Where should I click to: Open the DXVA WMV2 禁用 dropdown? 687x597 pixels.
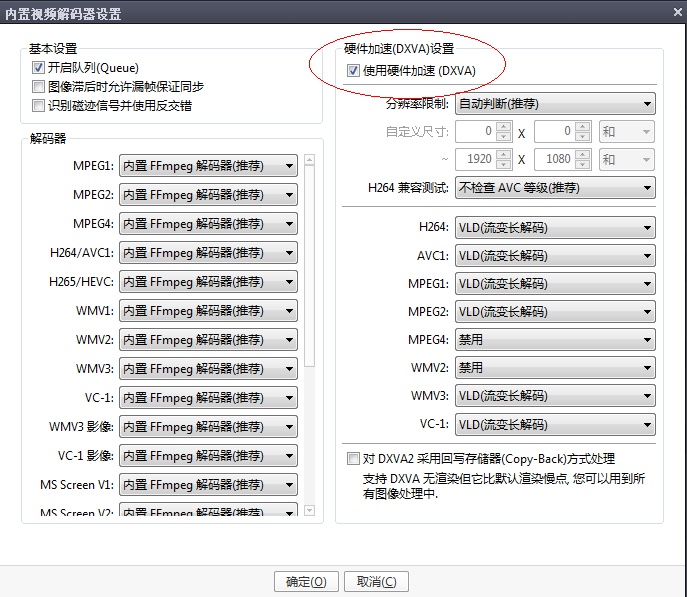555,368
